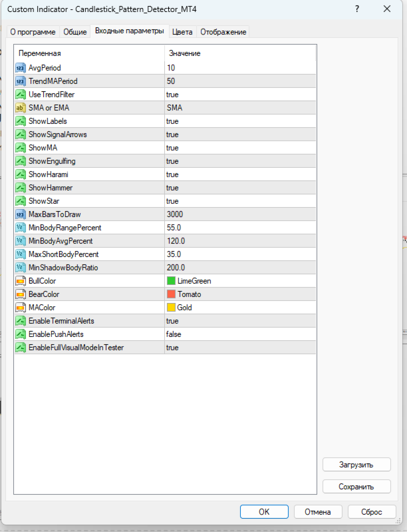Click the double icon beside MinBodyAvgPercent

[x=21, y=241]
